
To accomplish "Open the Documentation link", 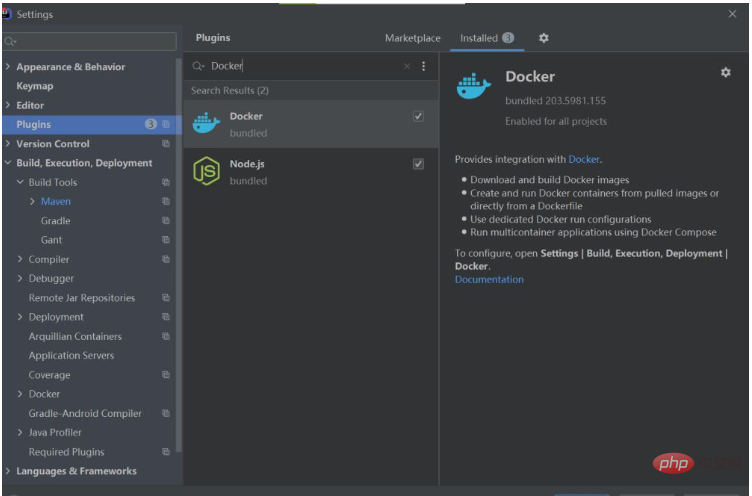I will (489, 279).
